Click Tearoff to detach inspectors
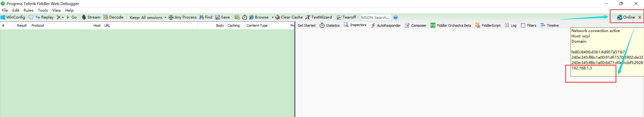 (x=347, y=17)
